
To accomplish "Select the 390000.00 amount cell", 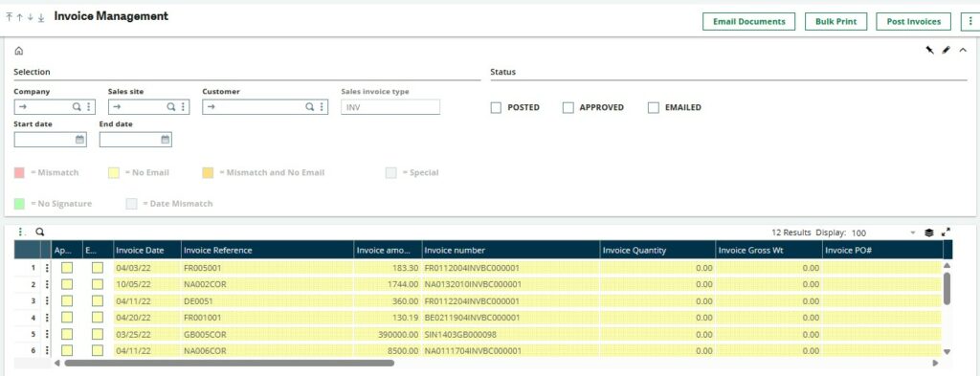I will tap(388, 334).
